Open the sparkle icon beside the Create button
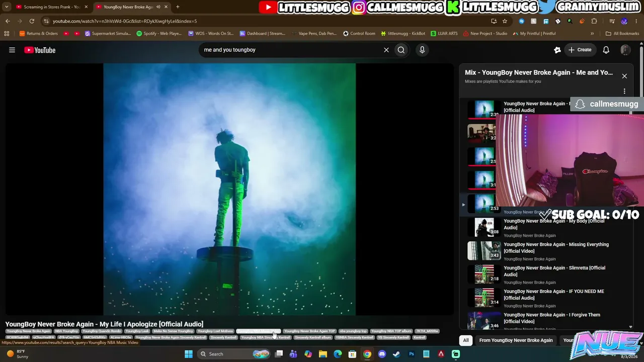This screenshot has height=362, width=644. [557, 50]
